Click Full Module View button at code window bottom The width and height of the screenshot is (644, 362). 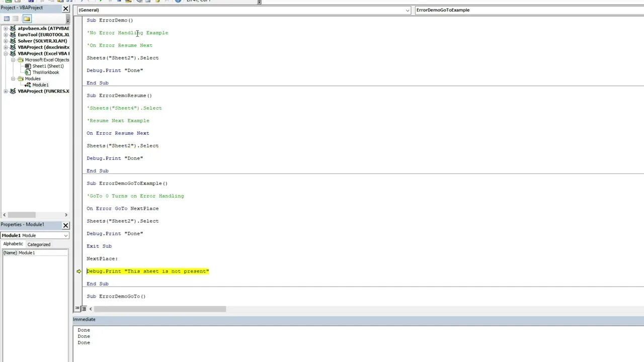83,309
